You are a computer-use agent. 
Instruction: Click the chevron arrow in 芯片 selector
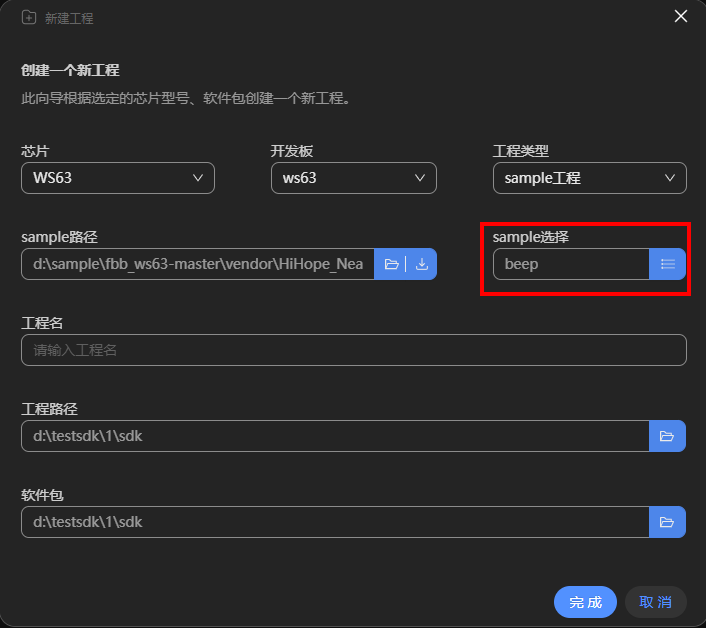pos(197,178)
